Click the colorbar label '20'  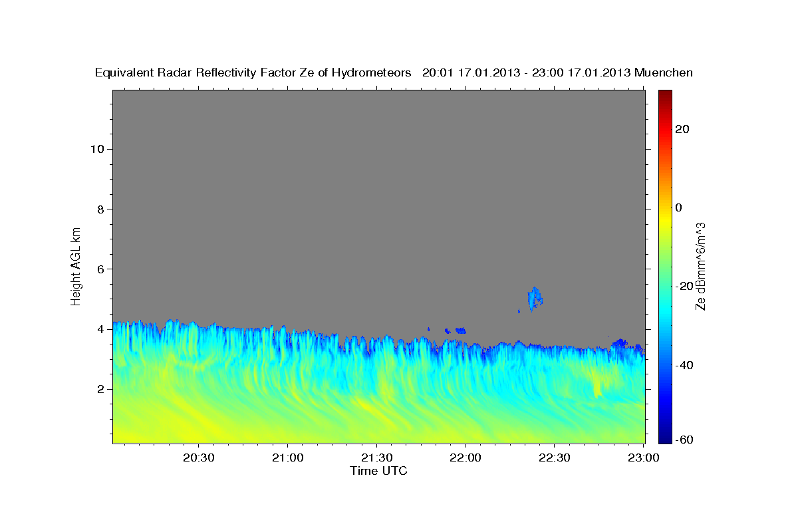coord(682,129)
